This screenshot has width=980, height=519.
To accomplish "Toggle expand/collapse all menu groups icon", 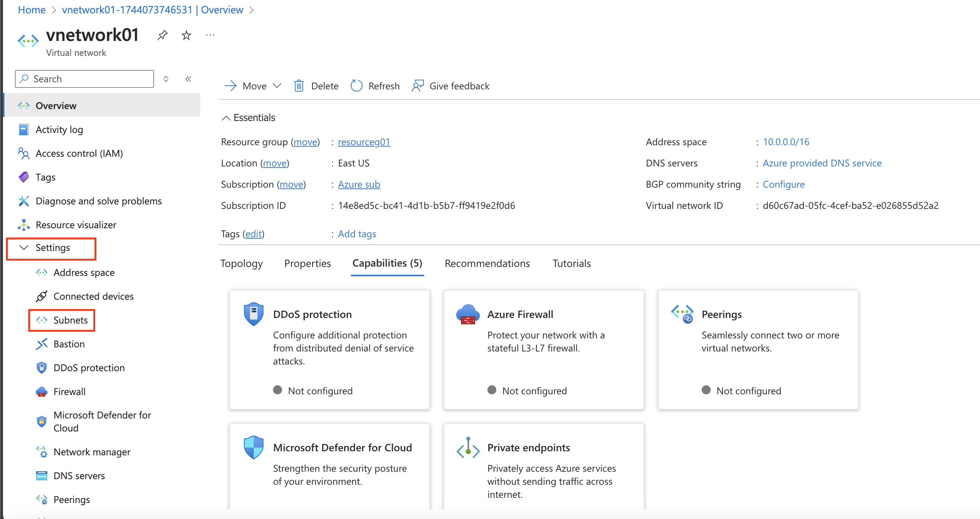I will pyautogui.click(x=166, y=79).
